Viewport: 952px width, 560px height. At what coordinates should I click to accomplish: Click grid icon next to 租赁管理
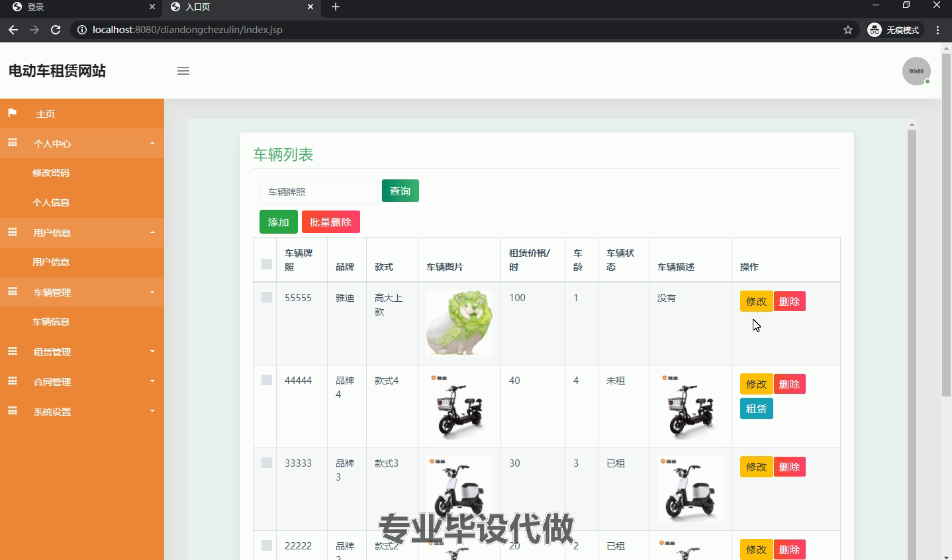[13, 351]
